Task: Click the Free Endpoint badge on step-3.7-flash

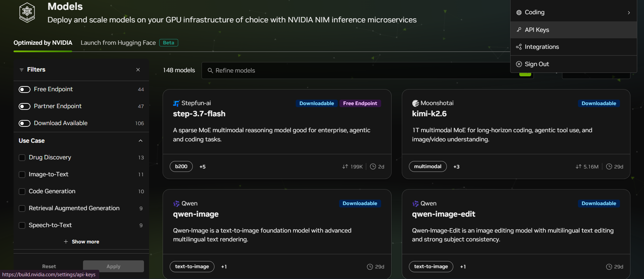Action: pyautogui.click(x=360, y=103)
